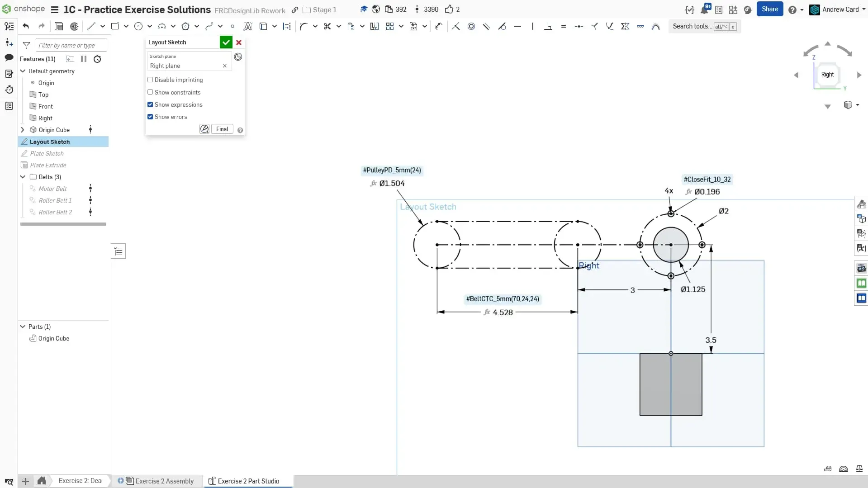Collapse the Parts list section
This screenshot has height=488, width=868.
coord(23,327)
